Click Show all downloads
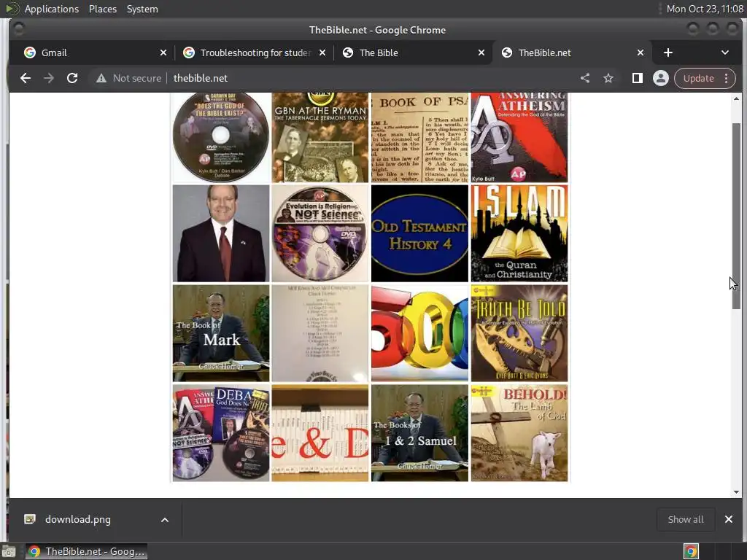 (685, 519)
